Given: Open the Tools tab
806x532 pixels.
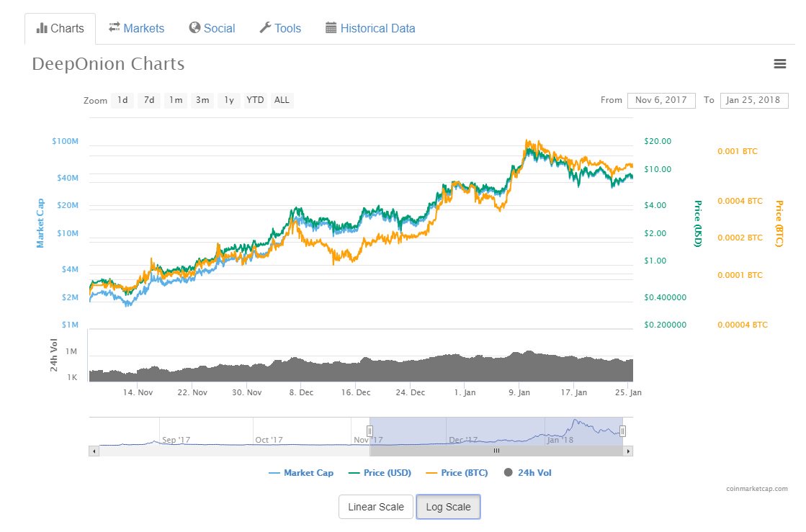Looking at the screenshot, I should [x=280, y=28].
